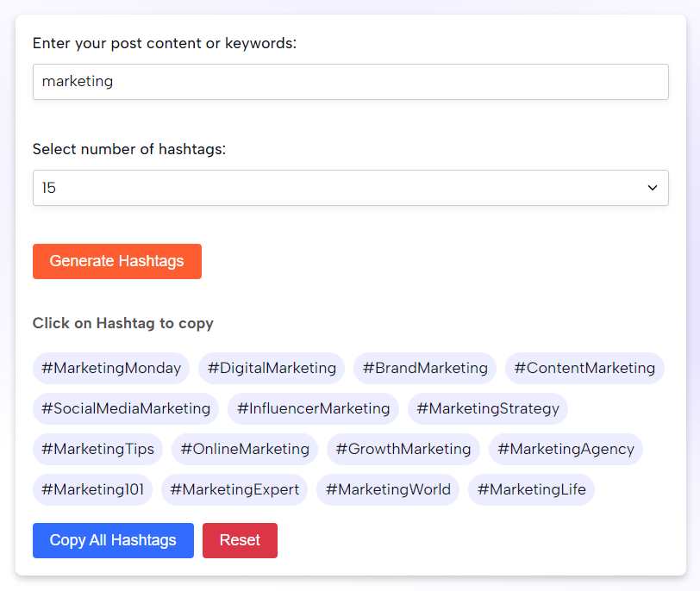Copy the #InfluencerMarketing hashtag
This screenshot has height=591, width=700.
tap(313, 408)
